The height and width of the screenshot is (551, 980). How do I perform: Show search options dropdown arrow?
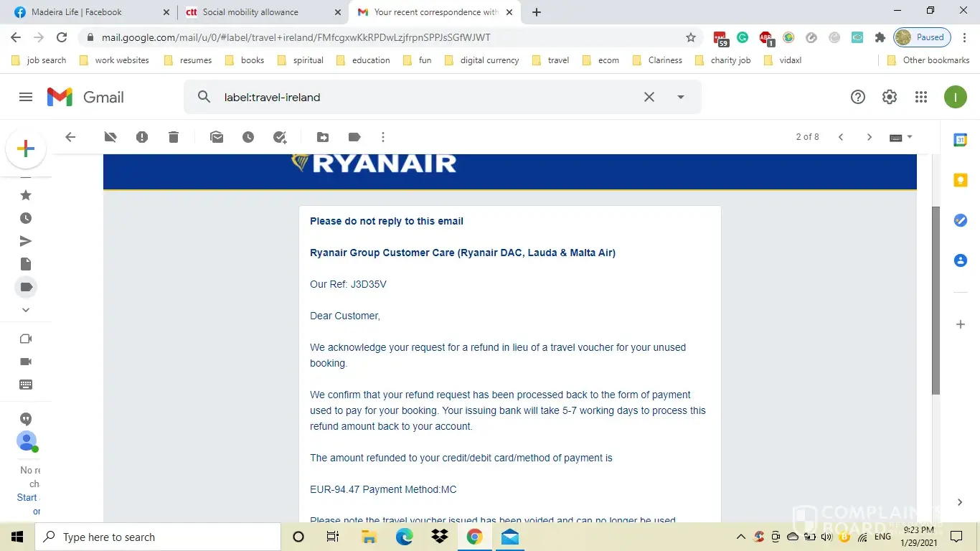(681, 97)
